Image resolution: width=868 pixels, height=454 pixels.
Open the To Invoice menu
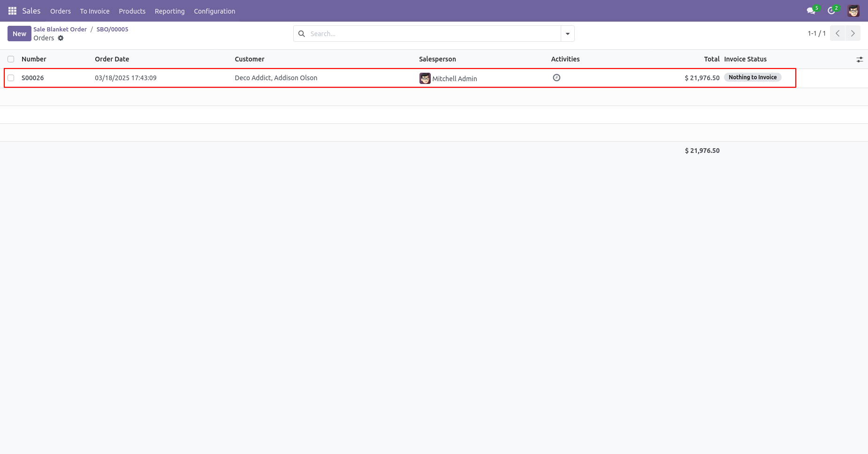coord(95,11)
